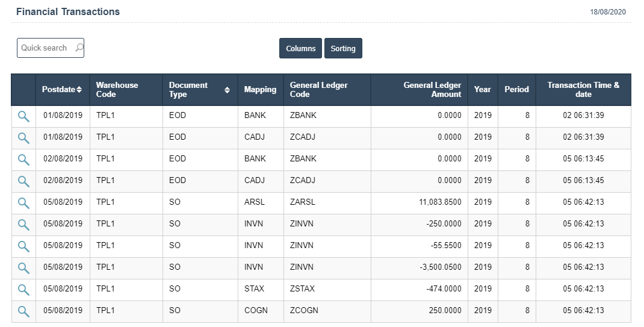This screenshot has width=644, height=327.
Task: Click magnifier icon for ZSTAX row
Action: 23,289
